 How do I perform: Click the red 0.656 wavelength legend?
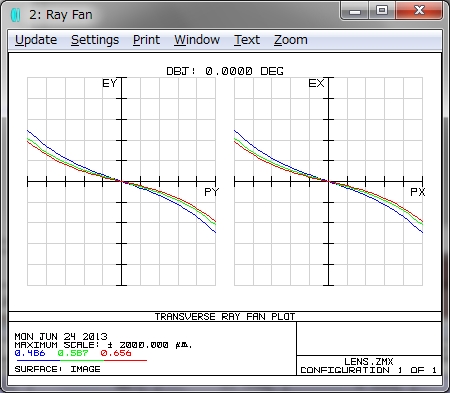116,353
